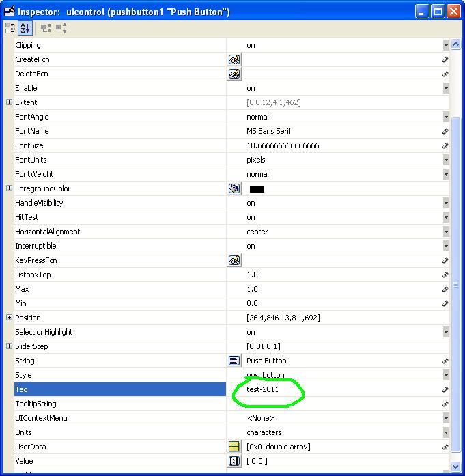Expand the Position property node
Viewport: 465px width, 476px height.
click(x=9, y=318)
